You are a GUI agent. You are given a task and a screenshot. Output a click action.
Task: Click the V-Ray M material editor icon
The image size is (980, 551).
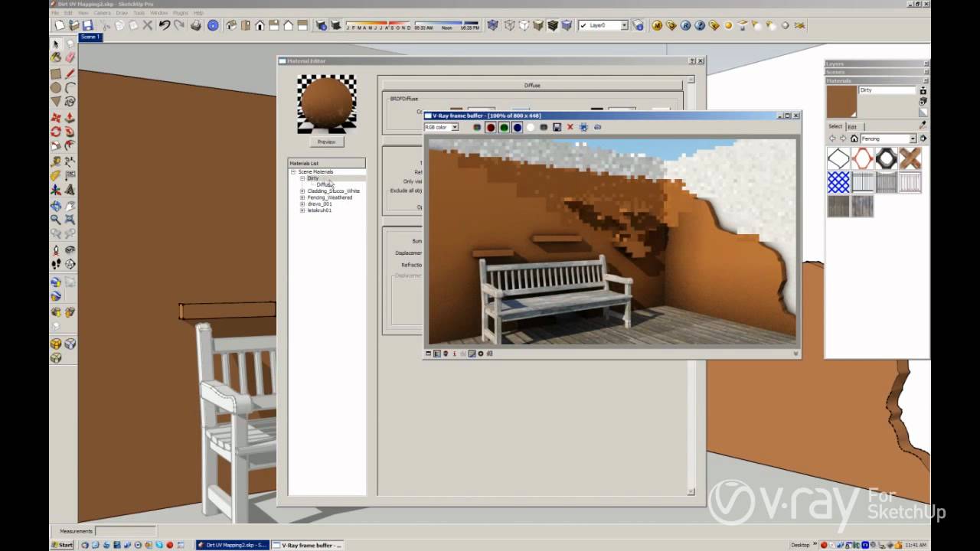click(657, 25)
